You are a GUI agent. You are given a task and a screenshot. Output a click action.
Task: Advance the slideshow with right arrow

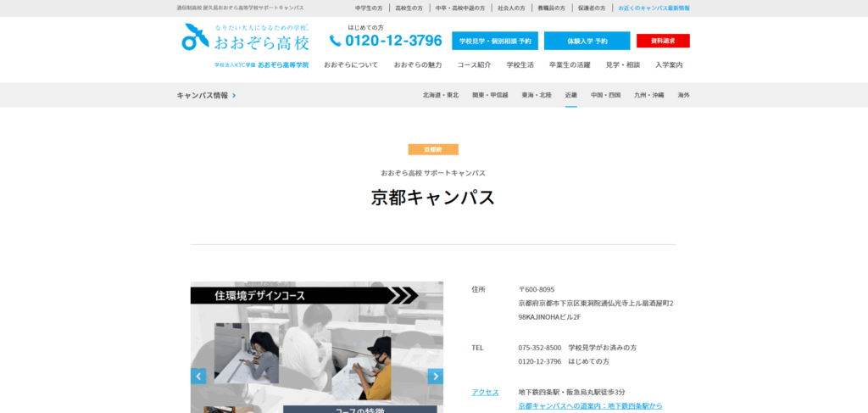(436, 377)
